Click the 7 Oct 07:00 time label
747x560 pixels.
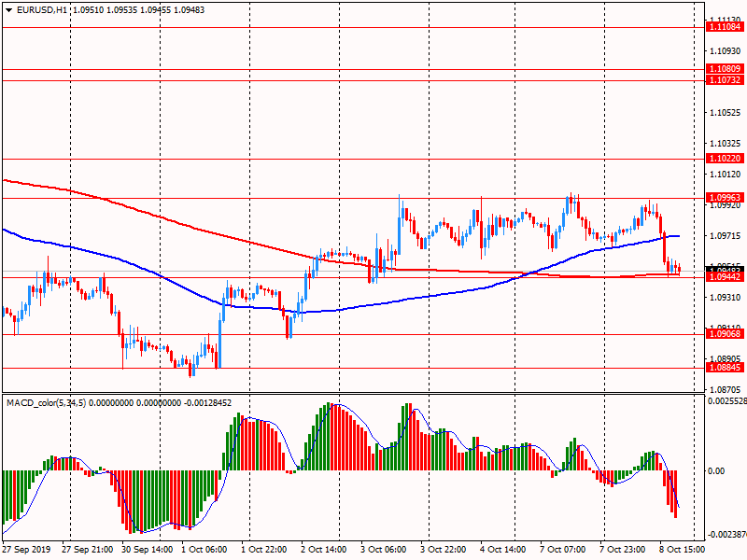[x=563, y=550]
